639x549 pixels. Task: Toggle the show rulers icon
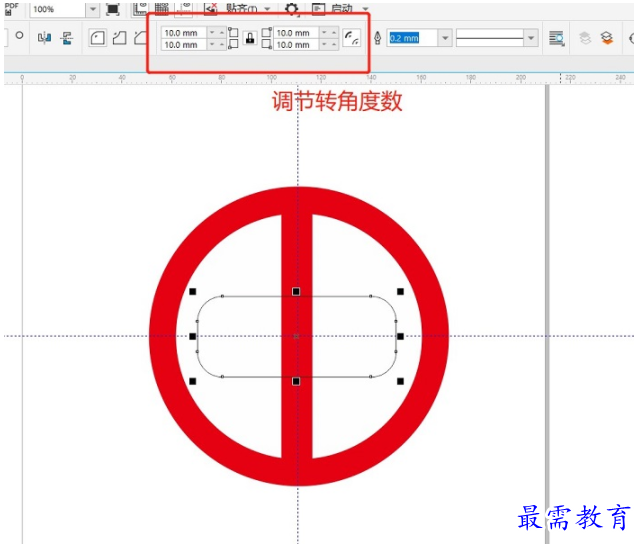(x=140, y=9)
